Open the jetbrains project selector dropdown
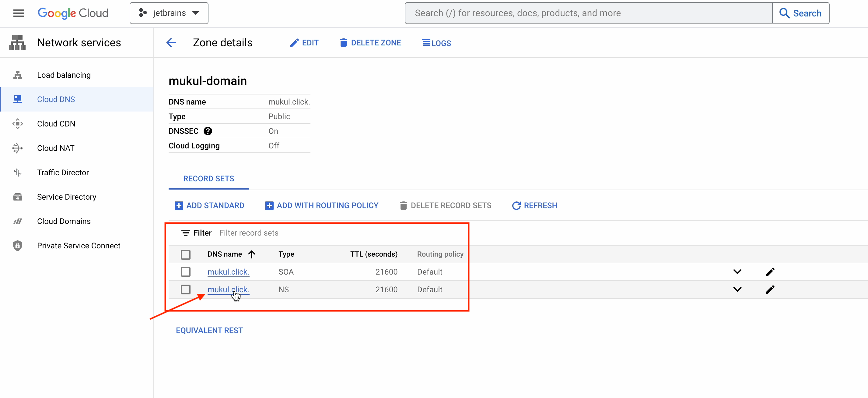The image size is (868, 398). [x=169, y=13]
